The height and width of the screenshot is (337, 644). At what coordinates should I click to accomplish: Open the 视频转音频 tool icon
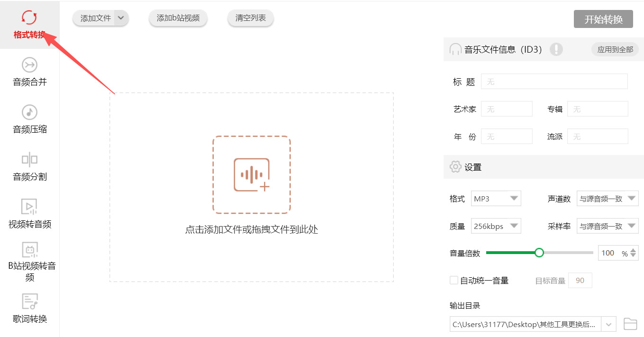(x=29, y=207)
